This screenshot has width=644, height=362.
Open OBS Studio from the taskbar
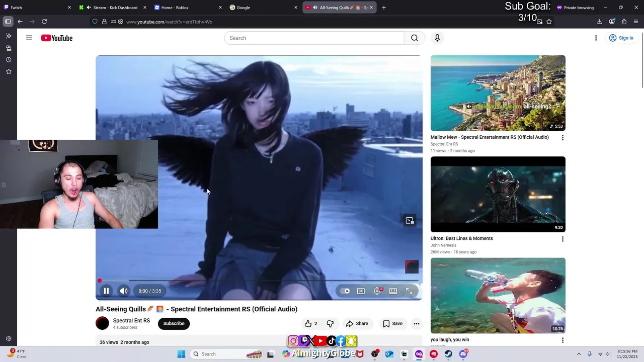(x=374, y=354)
